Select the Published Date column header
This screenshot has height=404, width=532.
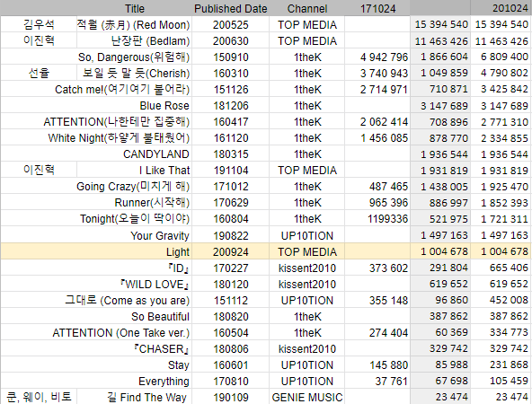point(230,8)
